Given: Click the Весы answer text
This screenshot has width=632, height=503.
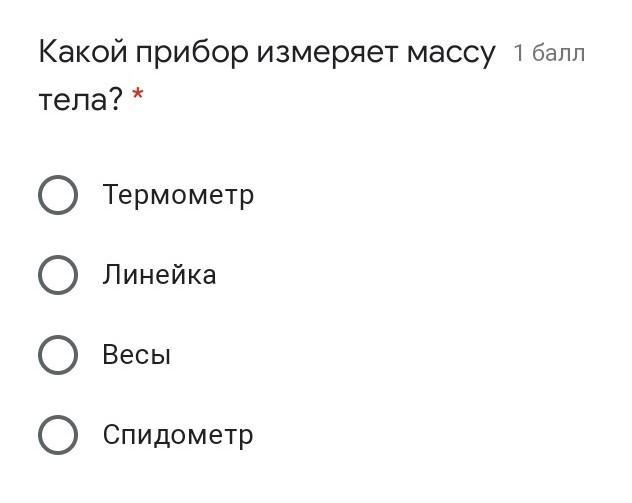Looking at the screenshot, I should coord(137,355).
